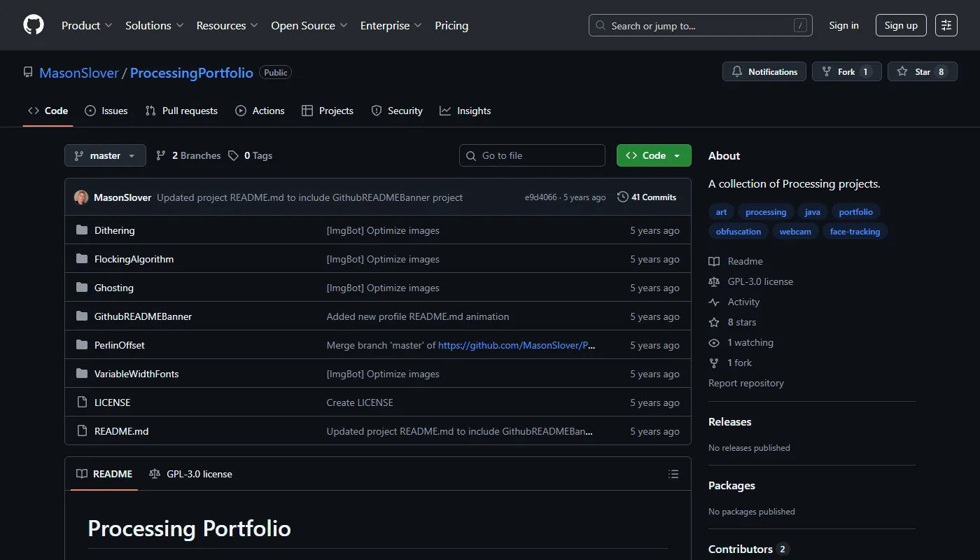Click the PerlinOffset folder icon
980x560 pixels.
tap(82, 345)
